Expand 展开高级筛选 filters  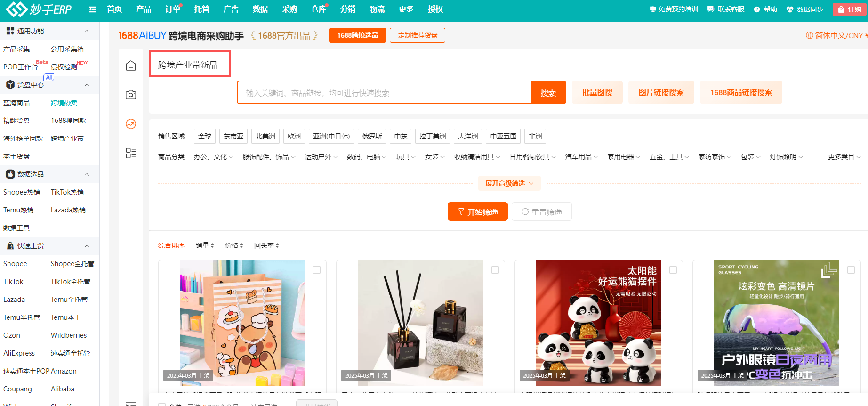pyautogui.click(x=509, y=183)
